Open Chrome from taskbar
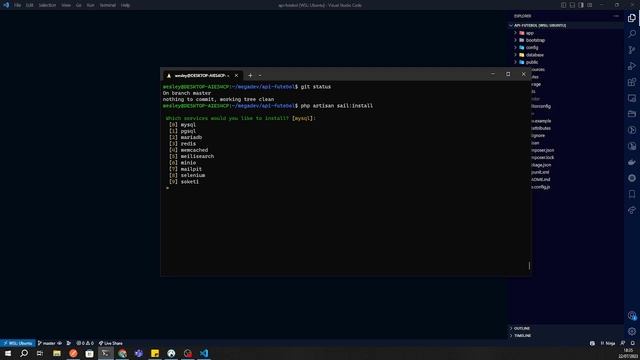 pyautogui.click(x=122, y=353)
